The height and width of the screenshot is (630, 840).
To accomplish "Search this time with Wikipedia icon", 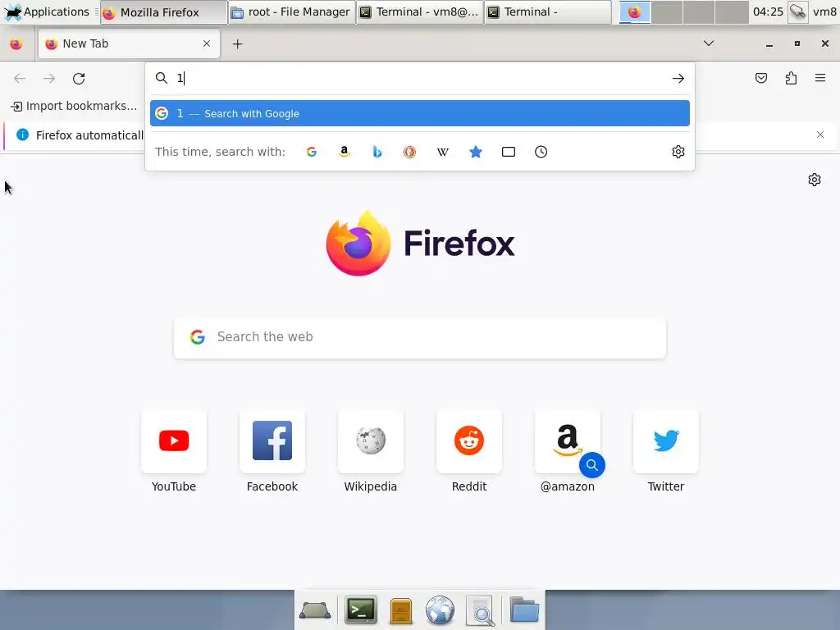I will 442,152.
